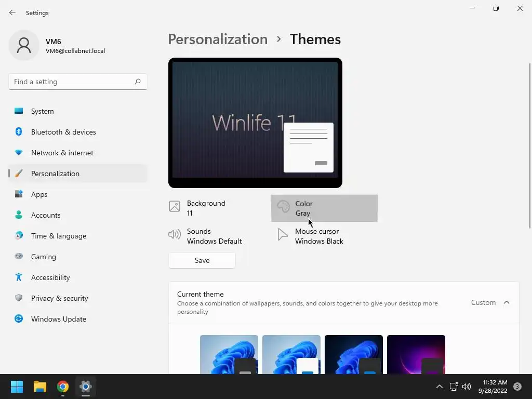Click the settings page vertical scrollbar
Image resolution: width=532 pixels, height=399 pixels.
529,146
